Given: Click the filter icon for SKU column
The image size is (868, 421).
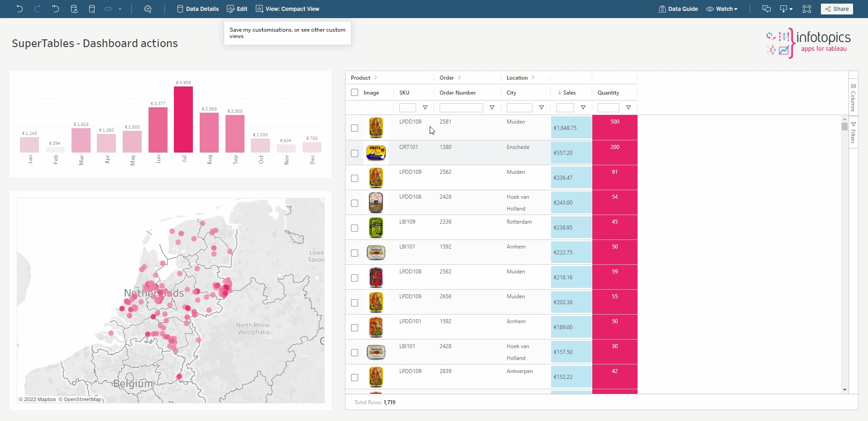Looking at the screenshot, I should [x=425, y=108].
